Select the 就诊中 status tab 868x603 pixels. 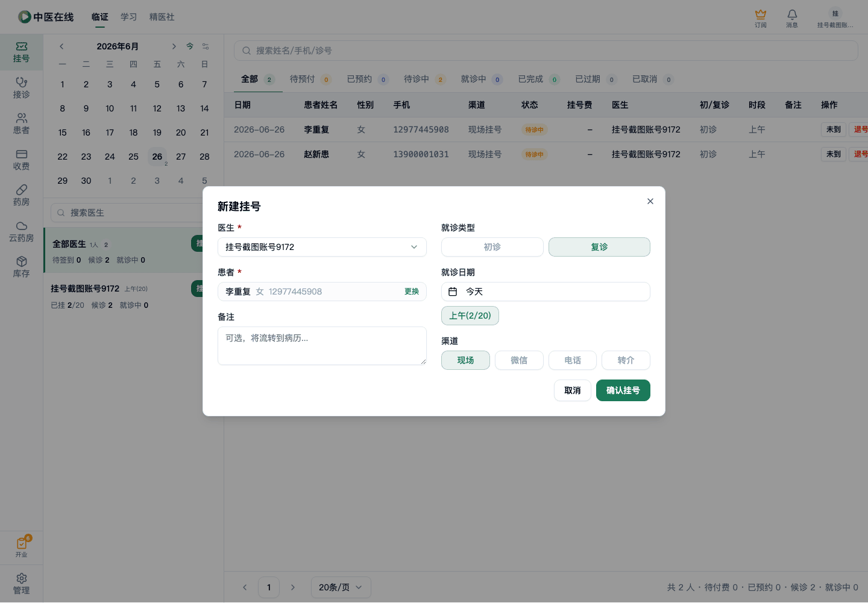tap(481, 79)
